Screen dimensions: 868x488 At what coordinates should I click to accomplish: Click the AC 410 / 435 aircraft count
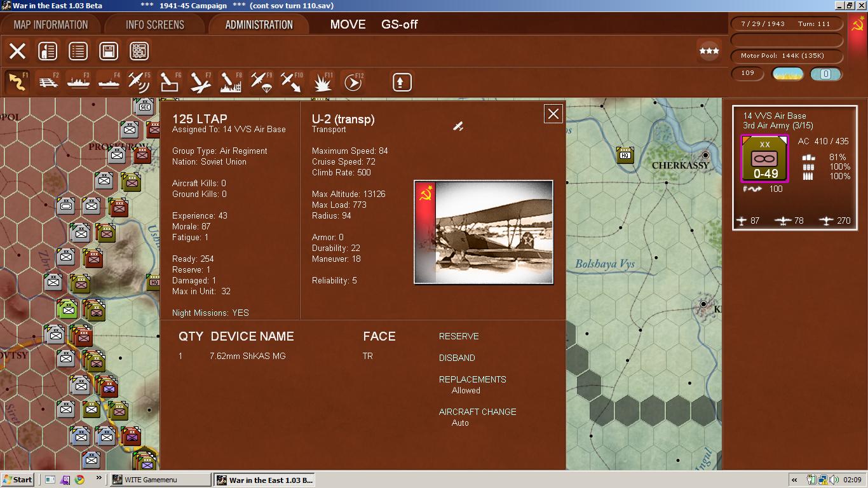823,141
